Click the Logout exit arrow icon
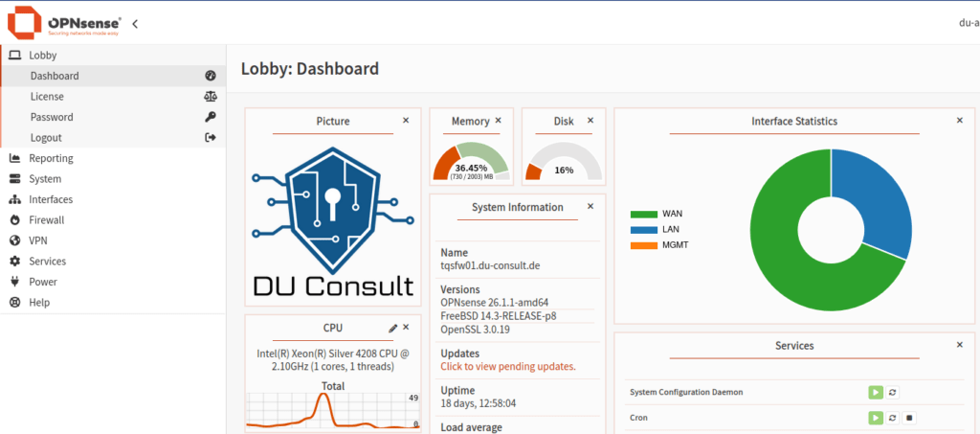 210,138
